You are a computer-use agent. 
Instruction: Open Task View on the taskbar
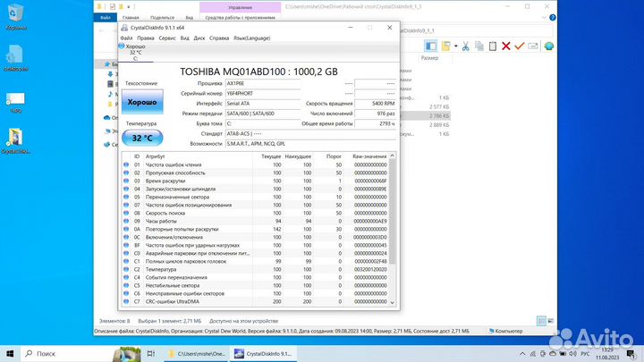point(151,353)
